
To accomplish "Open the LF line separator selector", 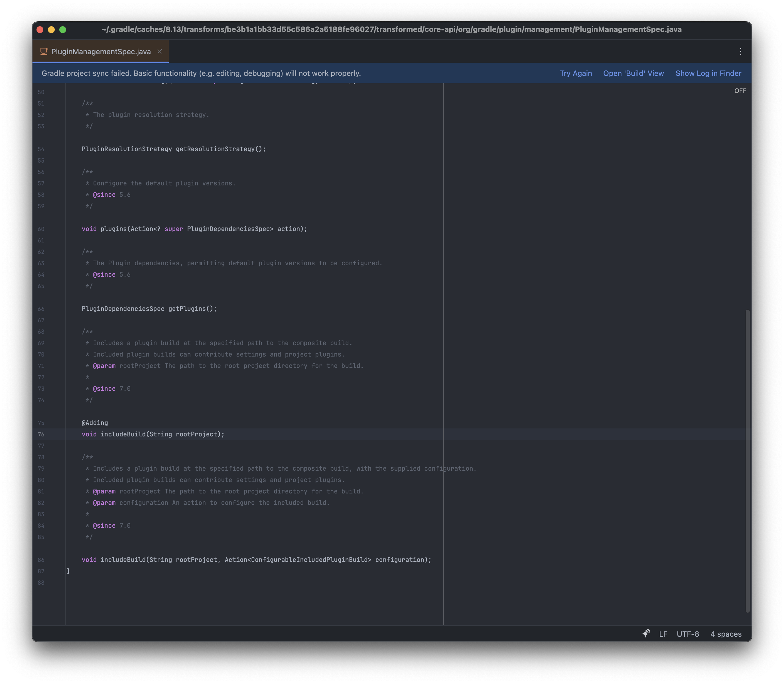I will point(663,634).
